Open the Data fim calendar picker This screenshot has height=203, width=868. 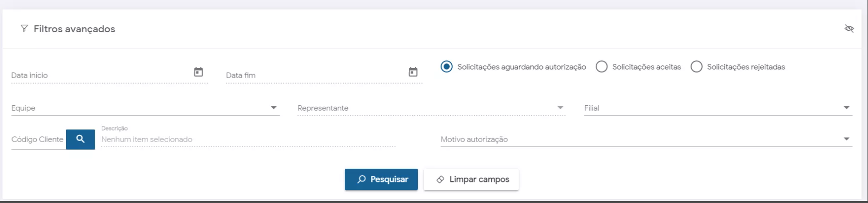coord(413,72)
